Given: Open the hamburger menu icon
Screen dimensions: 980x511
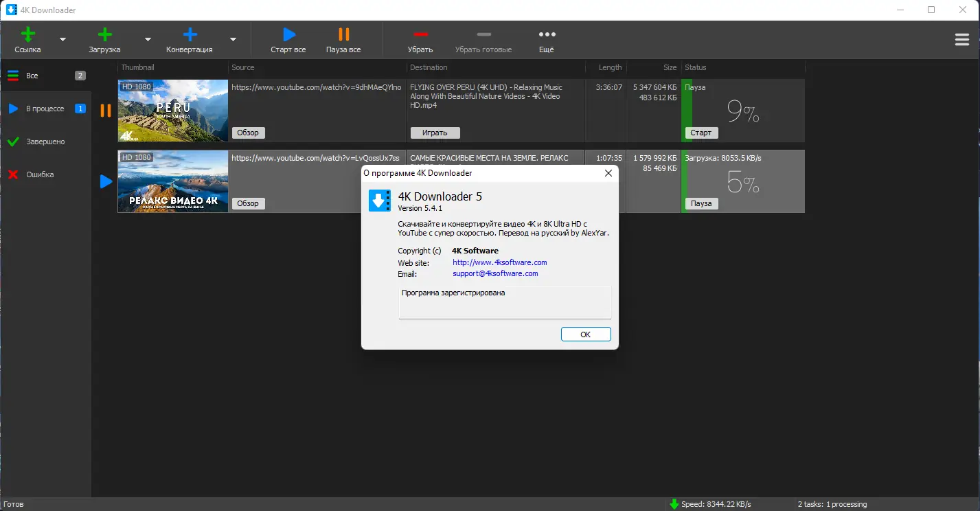Looking at the screenshot, I should pos(961,39).
